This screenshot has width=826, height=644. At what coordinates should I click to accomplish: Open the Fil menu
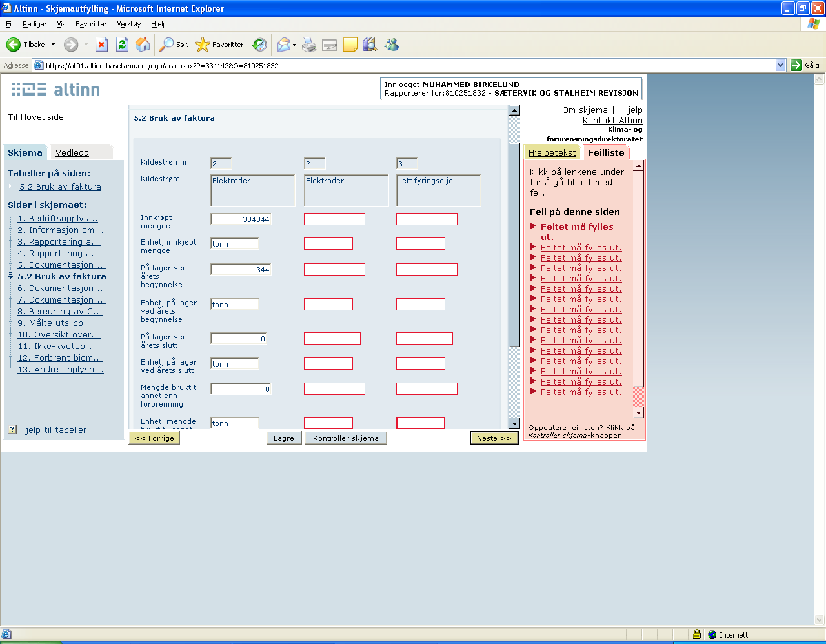pos(9,24)
